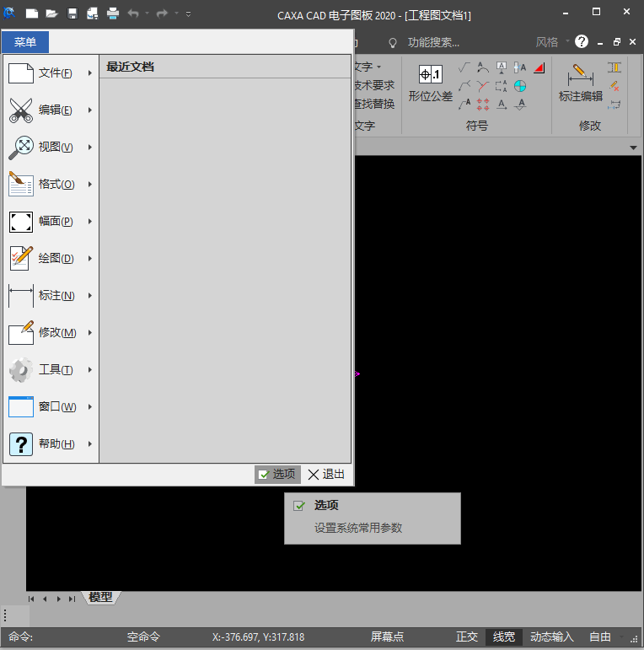
Task: Open the 绘图(D) menu
Action: coord(51,258)
